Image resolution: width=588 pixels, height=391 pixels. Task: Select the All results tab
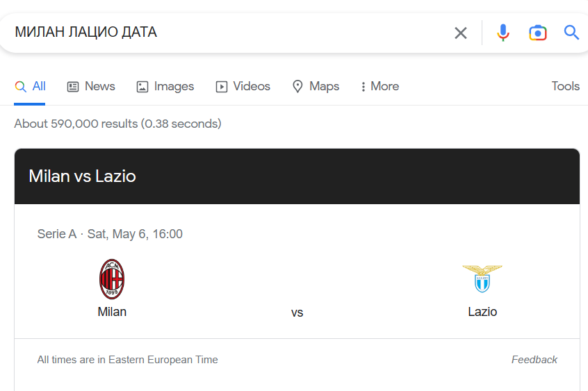pos(30,86)
